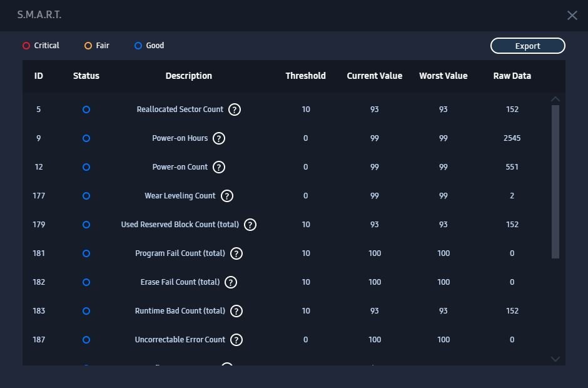This screenshot has height=388, width=588.
Task: Click status circle of ID 183 row
Action: point(86,311)
